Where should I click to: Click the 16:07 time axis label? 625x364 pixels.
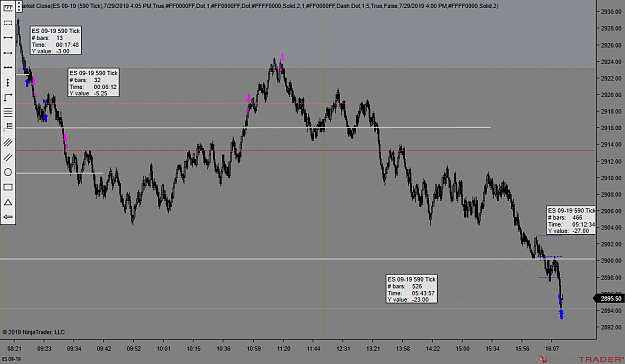(x=552, y=348)
